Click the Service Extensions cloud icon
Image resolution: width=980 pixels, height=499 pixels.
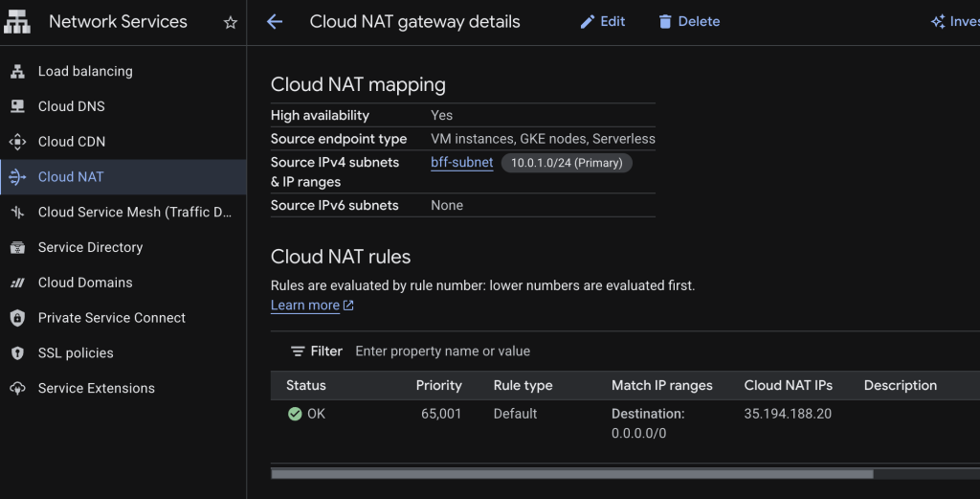[17, 388]
